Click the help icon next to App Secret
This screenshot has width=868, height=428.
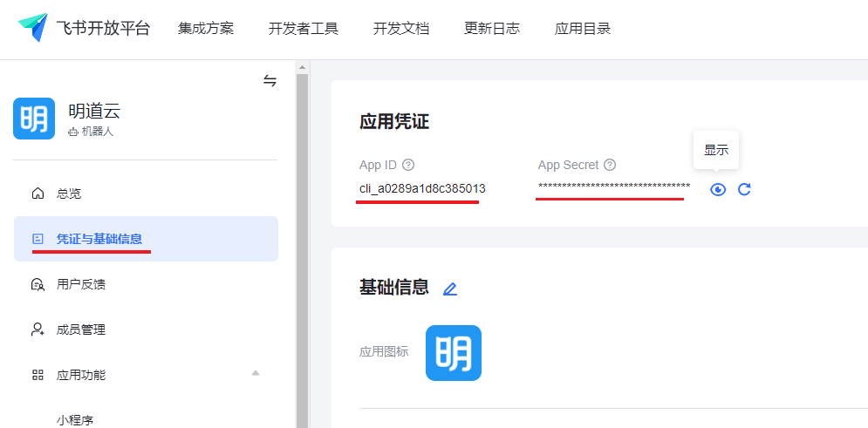(610, 165)
